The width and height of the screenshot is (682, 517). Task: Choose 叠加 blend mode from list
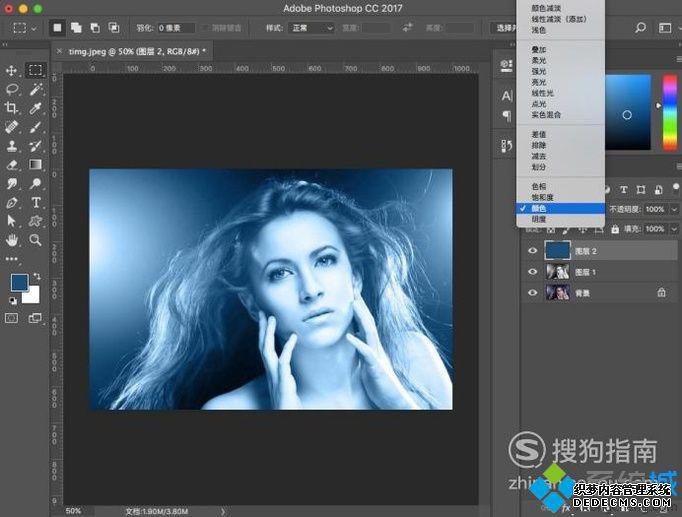click(x=538, y=50)
